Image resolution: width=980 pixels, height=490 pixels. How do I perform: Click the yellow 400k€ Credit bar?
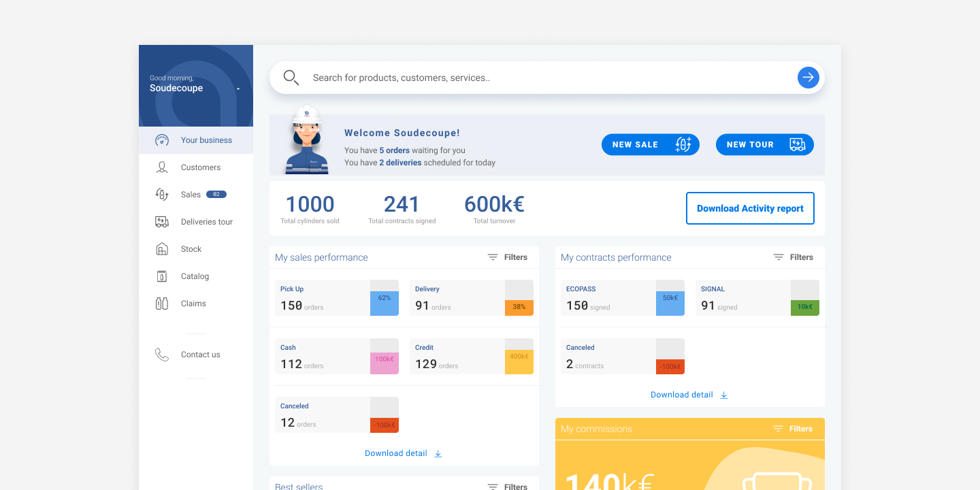(519, 362)
